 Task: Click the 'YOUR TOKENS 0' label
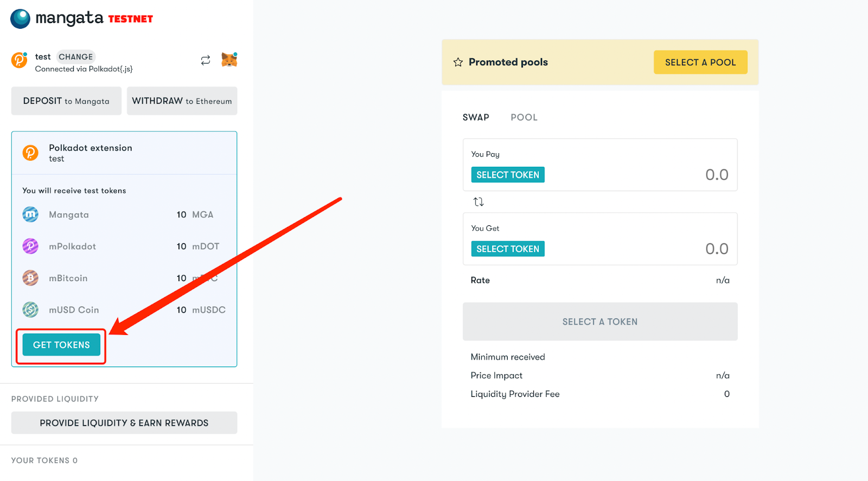pyautogui.click(x=44, y=460)
